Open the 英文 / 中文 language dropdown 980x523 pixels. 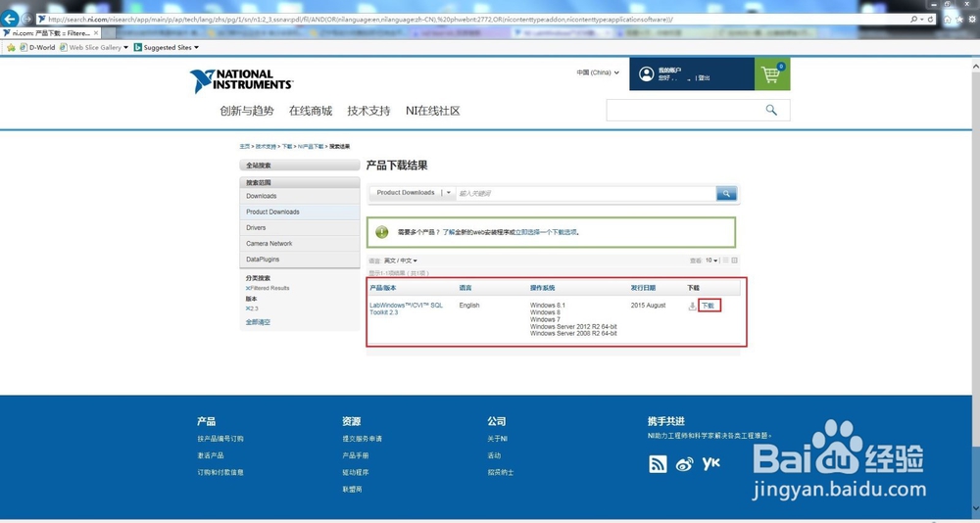pyautogui.click(x=400, y=261)
